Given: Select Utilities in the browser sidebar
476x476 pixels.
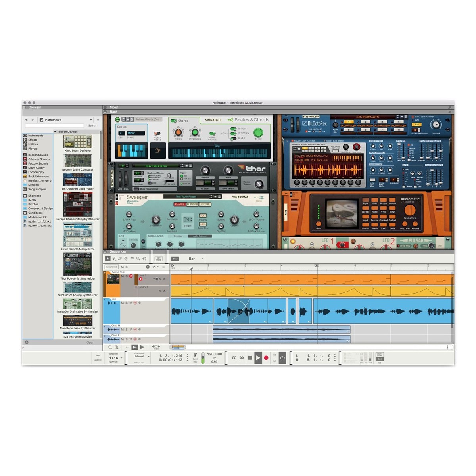Looking at the screenshot, I should coord(33,144).
